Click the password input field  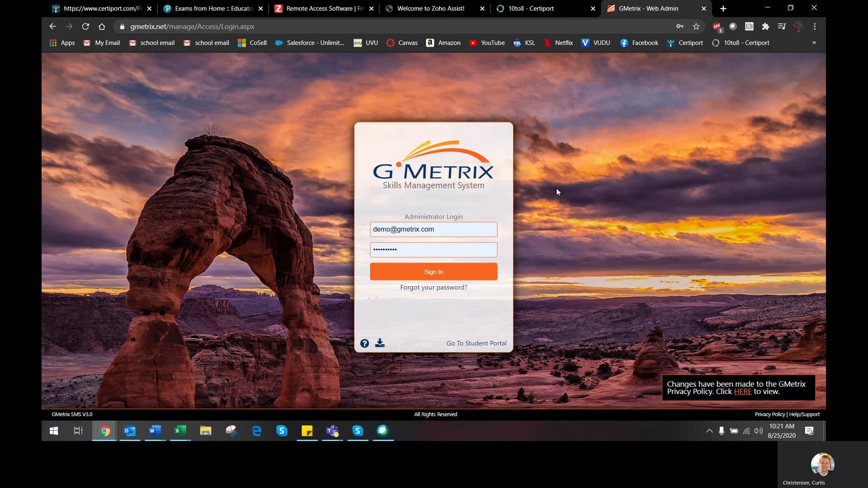[x=434, y=249]
